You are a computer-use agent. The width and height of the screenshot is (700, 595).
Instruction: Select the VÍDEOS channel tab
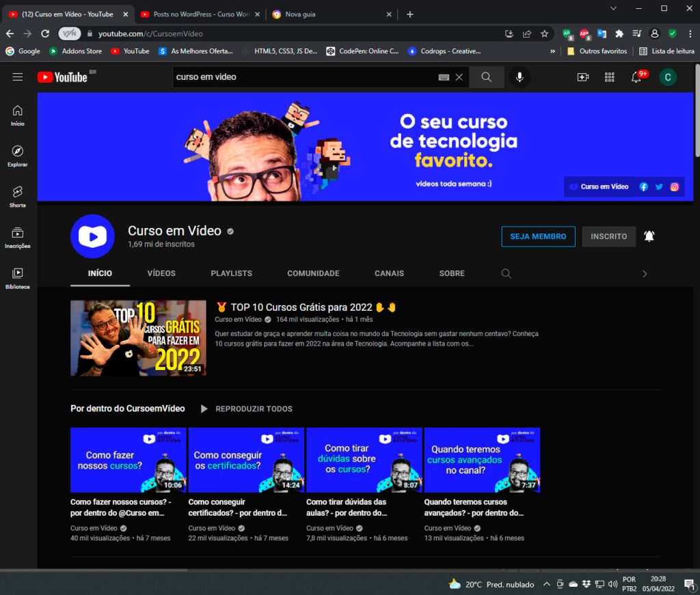point(161,273)
